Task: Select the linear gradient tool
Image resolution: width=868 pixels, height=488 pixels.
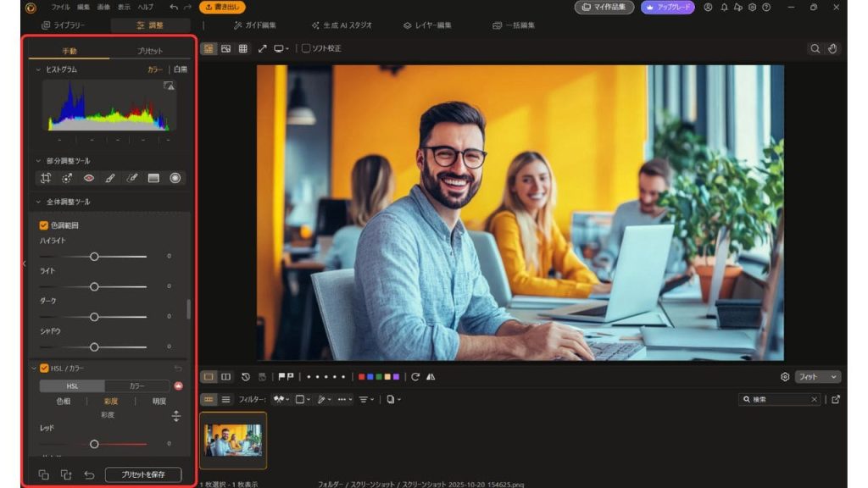Action: click(x=153, y=178)
